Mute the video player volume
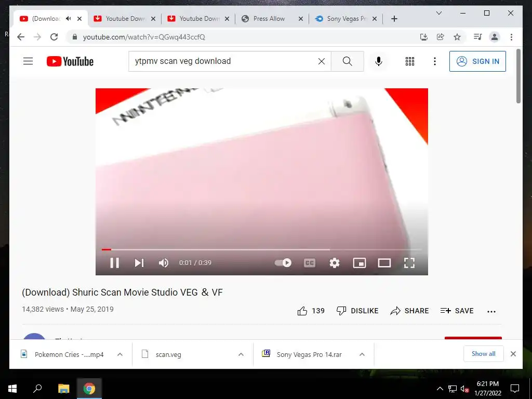Screen dimensions: 532x399 164,263
